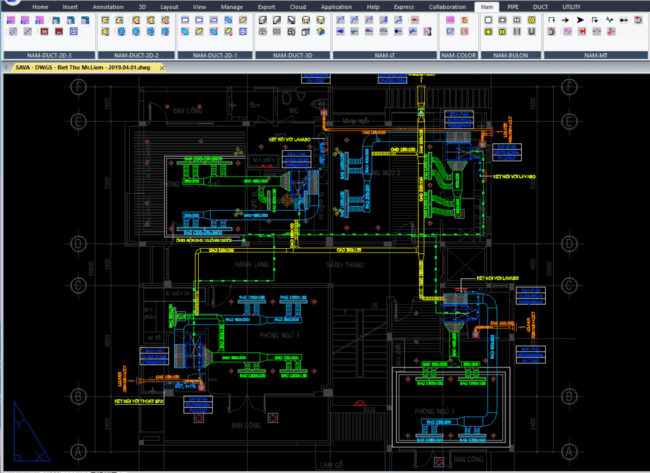The image size is (650, 473).
Task: Choose the grey H-shaped bolt icon
Action: click(x=517, y=32)
